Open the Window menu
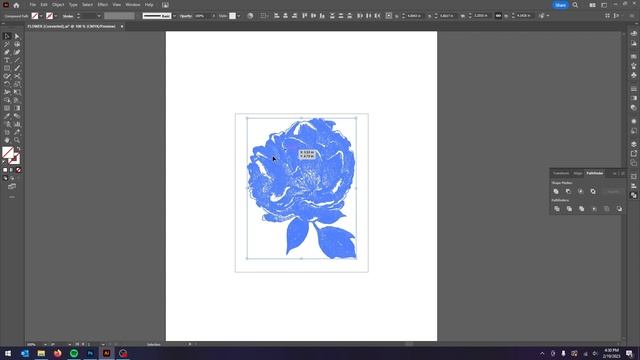 133,5
